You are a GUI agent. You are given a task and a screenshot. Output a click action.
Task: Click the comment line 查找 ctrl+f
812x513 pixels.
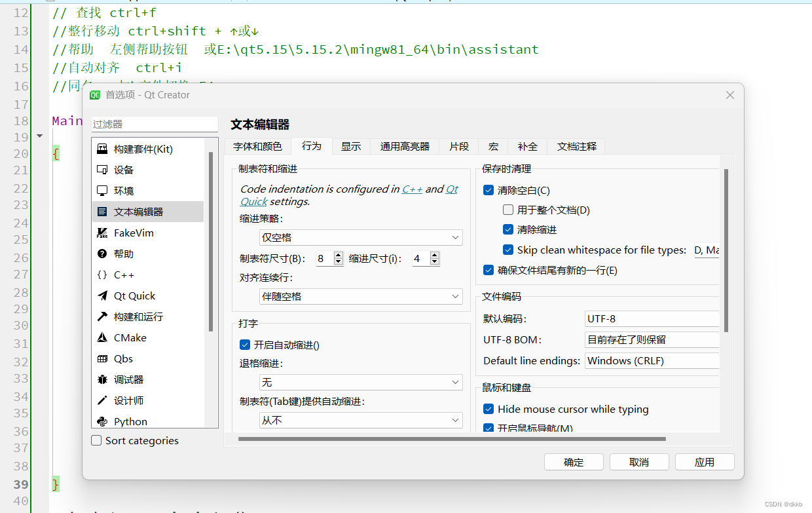104,12
